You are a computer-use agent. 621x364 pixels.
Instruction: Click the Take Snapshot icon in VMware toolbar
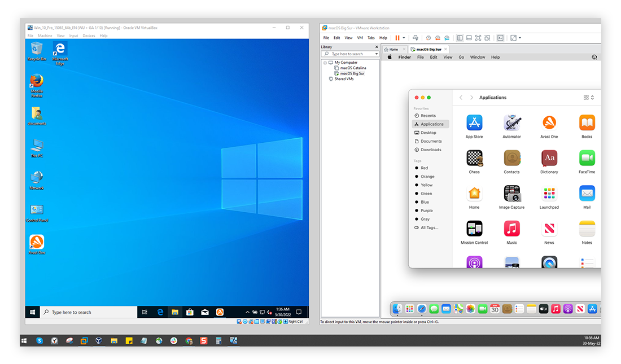pyautogui.click(x=428, y=37)
